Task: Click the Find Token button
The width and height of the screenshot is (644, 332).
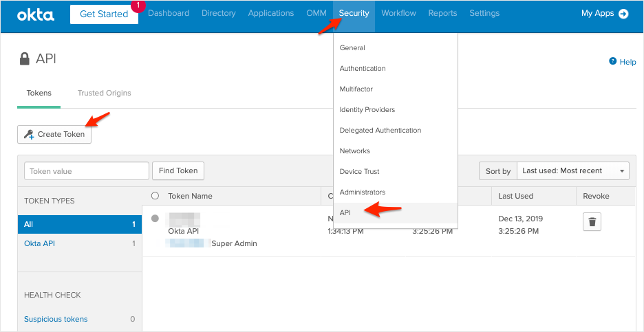Action: point(178,171)
